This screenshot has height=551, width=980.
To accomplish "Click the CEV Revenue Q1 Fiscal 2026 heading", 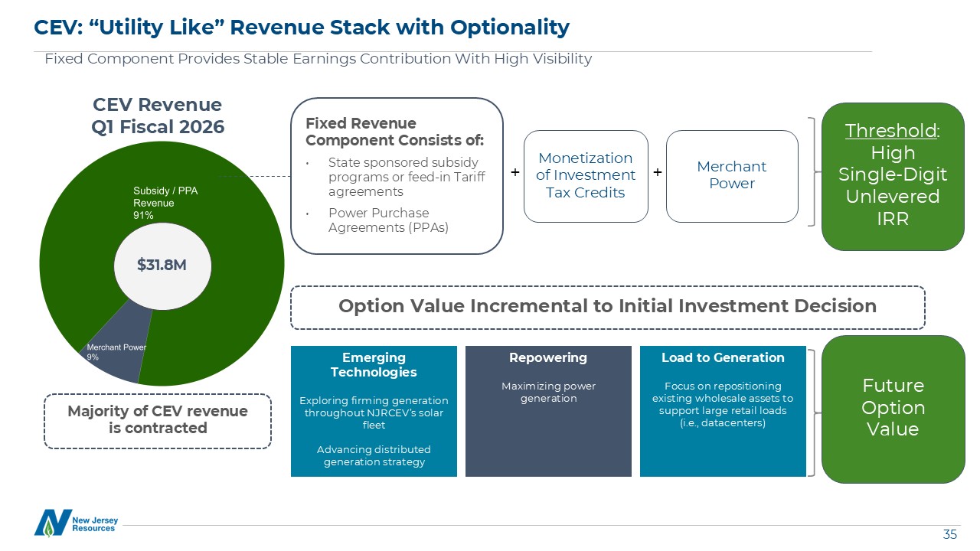I will pyautogui.click(x=158, y=116).
